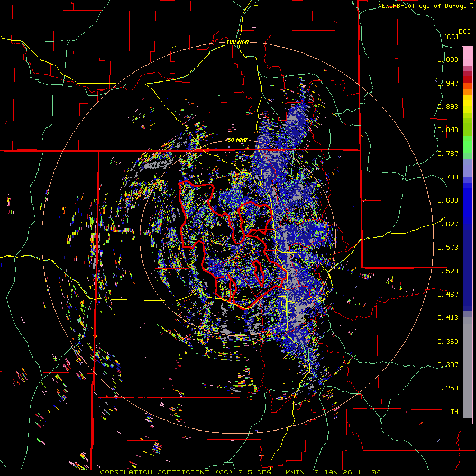Viewport: 476px width, 476px height.
Task: Select the 0.520 scale value
Action: coord(448,271)
